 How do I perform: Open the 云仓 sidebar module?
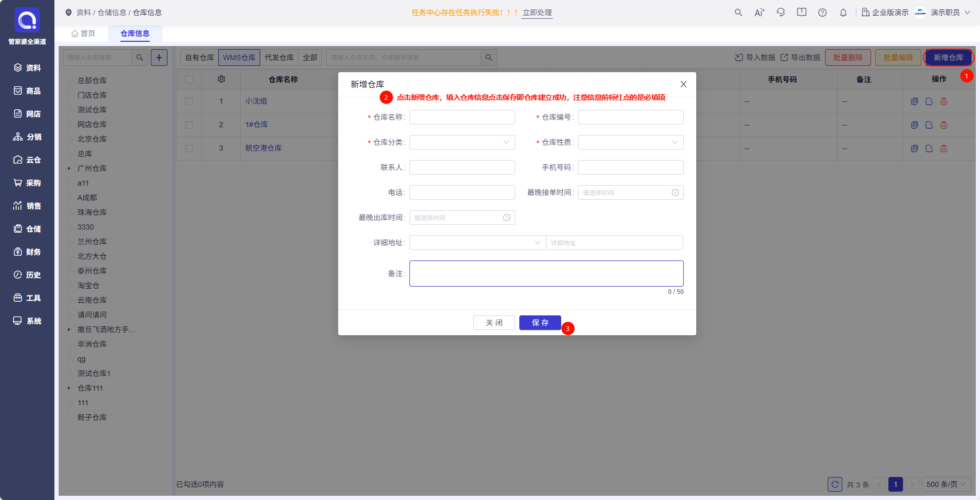click(27, 160)
